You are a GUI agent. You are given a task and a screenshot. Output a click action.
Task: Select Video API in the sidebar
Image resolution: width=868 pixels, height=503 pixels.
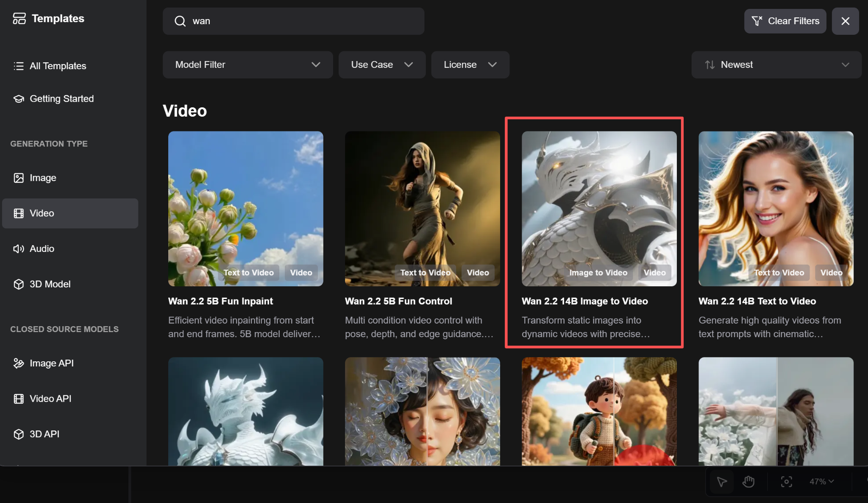pos(50,399)
